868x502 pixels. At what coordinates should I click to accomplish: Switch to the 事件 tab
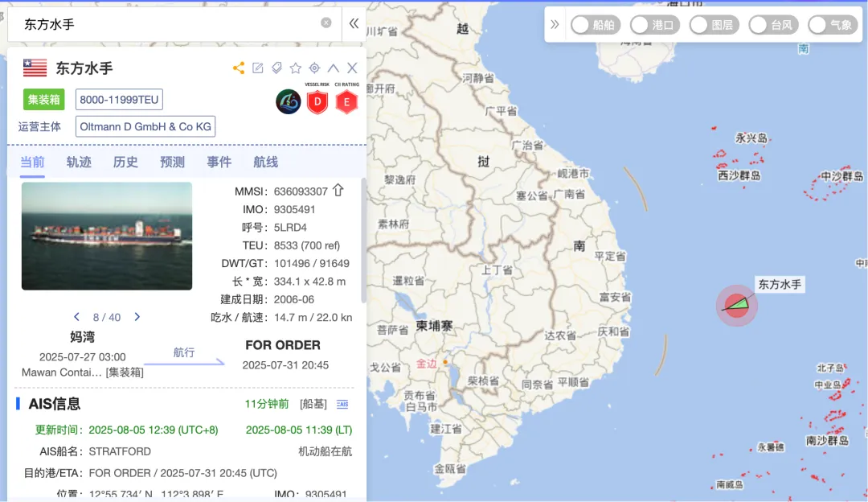click(219, 162)
